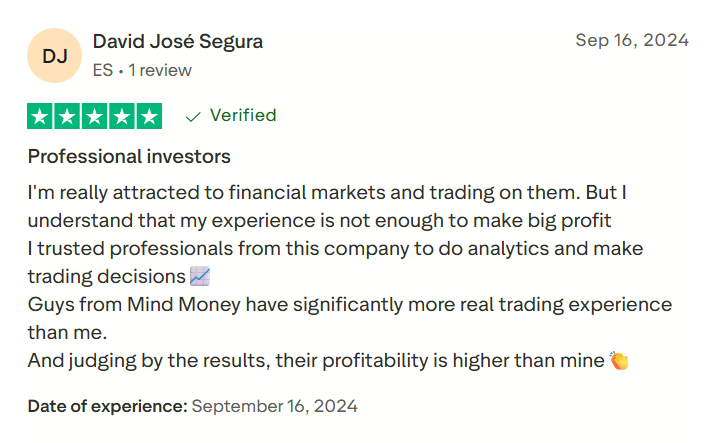Select the second green rating star
725x443 pixels.
pyautogui.click(x=68, y=116)
